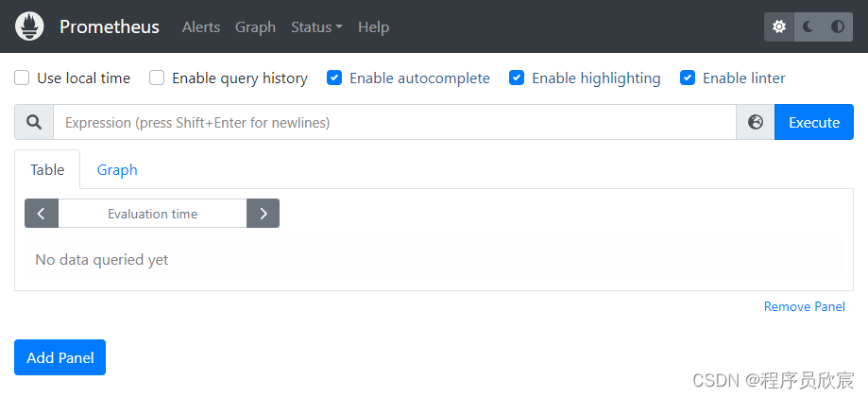Open the metrics explorer globe icon
868x398 pixels.
coord(755,122)
